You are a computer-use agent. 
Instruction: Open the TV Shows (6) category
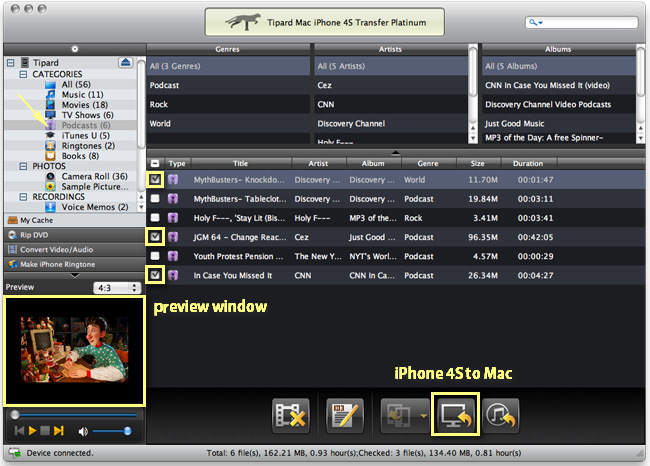[x=87, y=115]
